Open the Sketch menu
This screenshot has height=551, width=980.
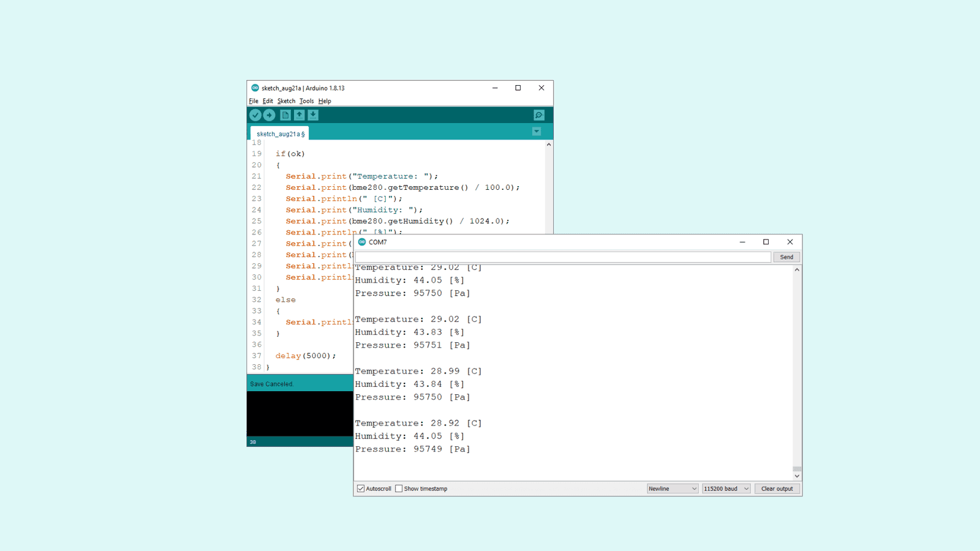click(286, 100)
